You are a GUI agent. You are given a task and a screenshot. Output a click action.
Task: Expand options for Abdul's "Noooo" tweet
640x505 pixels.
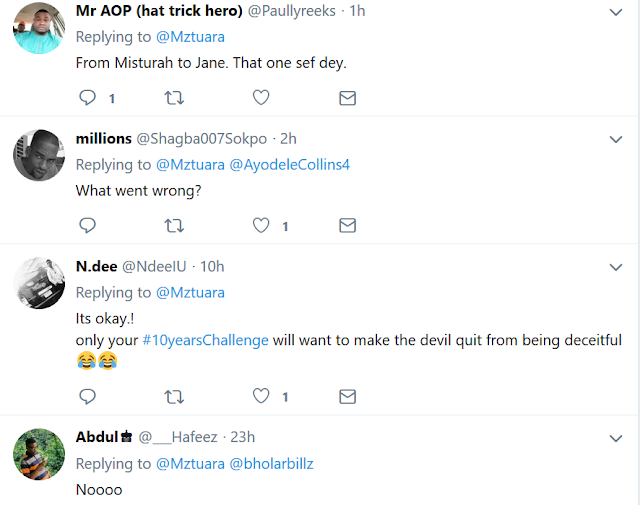[617, 438]
